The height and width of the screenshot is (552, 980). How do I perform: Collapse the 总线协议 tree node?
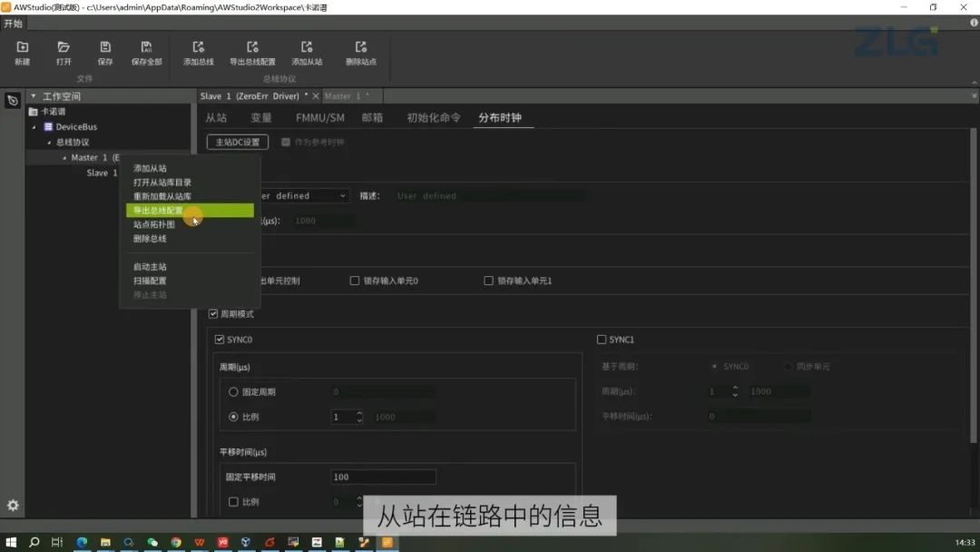pos(49,143)
